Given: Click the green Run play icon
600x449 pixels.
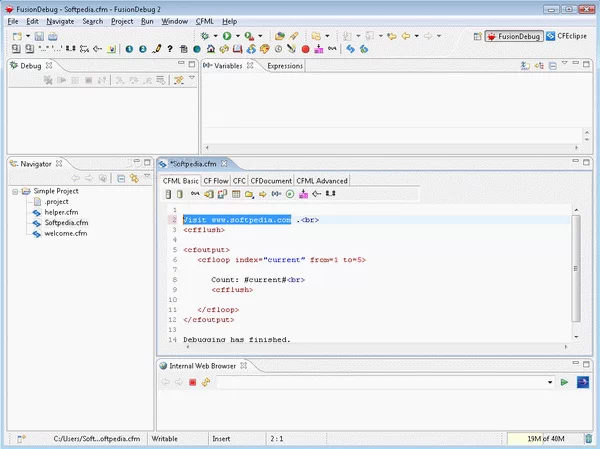Looking at the screenshot, I should [x=227, y=36].
